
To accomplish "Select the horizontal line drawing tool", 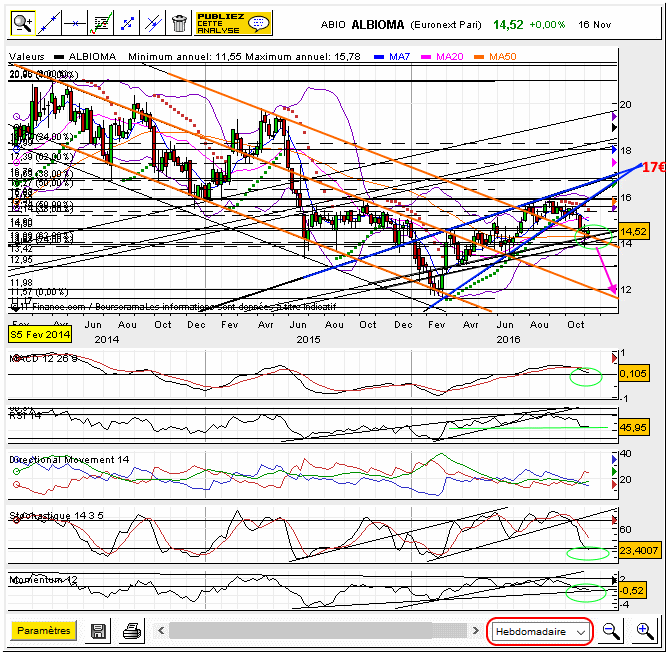I will (74, 23).
